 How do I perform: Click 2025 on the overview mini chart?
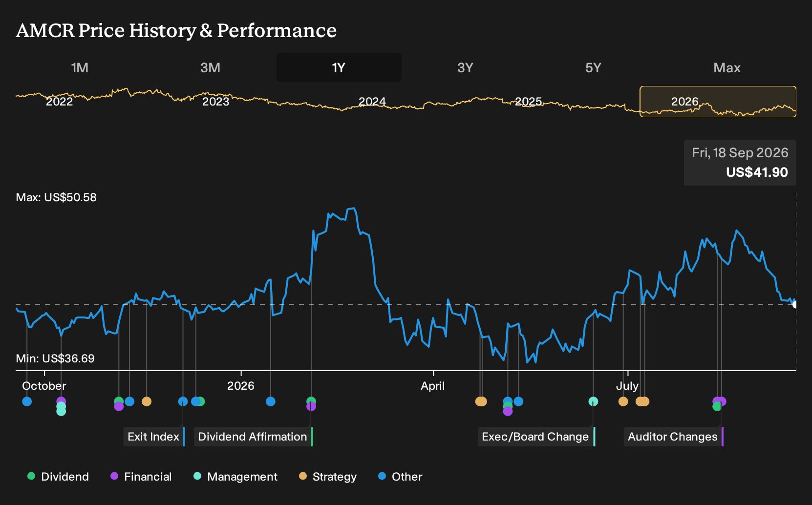click(x=528, y=102)
